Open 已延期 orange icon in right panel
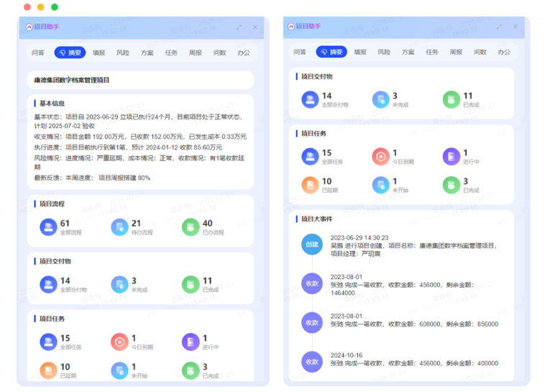This screenshot has height=392, width=545. [x=310, y=186]
